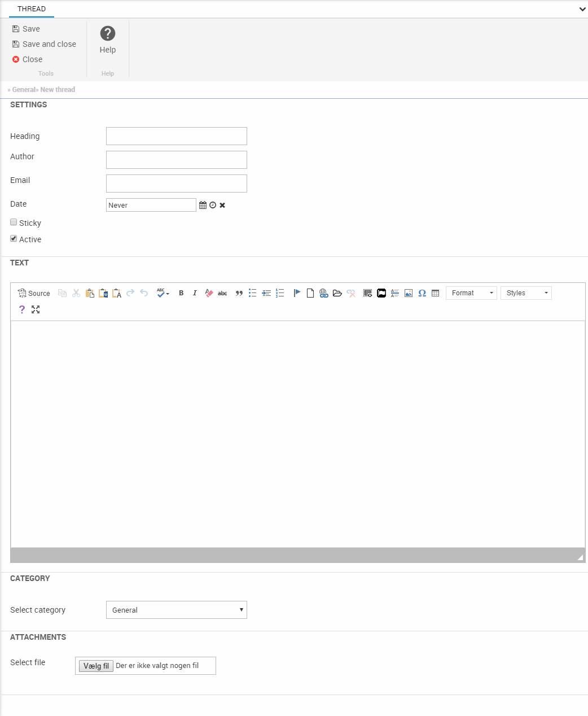This screenshot has height=716, width=588.
Task: Open the Help button in ribbon
Action: [x=107, y=40]
